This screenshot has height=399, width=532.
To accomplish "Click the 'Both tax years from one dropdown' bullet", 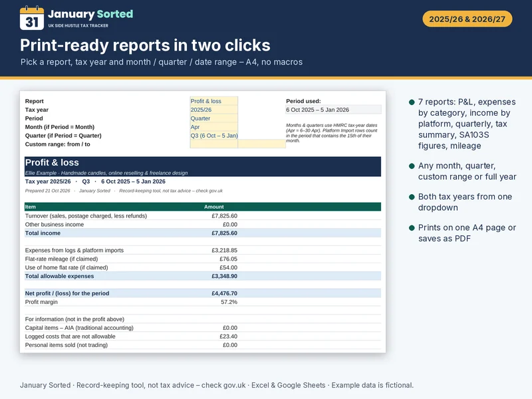I will click(465, 202).
